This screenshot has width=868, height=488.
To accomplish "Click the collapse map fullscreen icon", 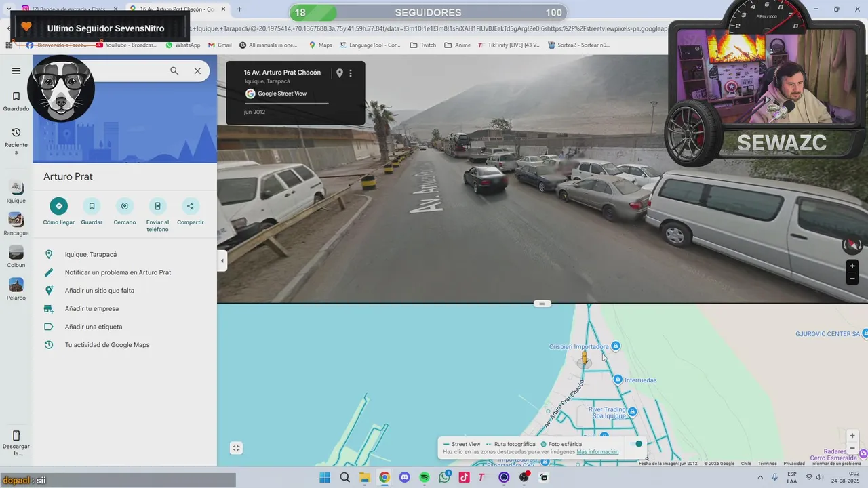I will [x=236, y=448].
